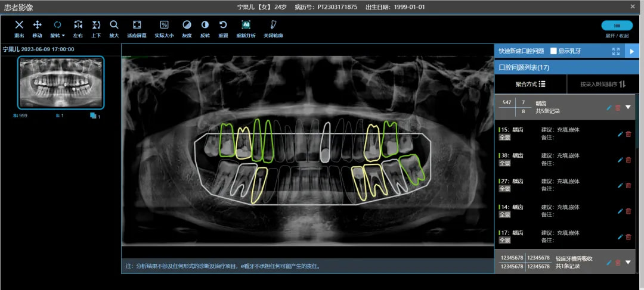644x290 pixels.
Task: Edit the tooth 15 龋齿 record
Action: point(620,134)
